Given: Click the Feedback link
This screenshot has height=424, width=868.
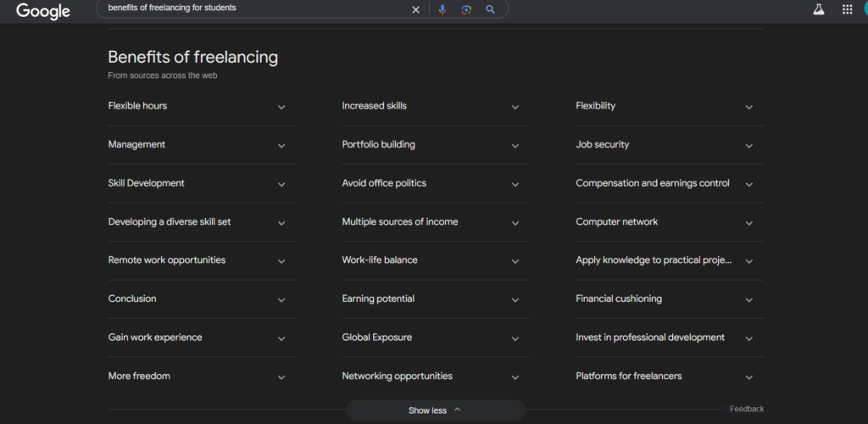Looking at the screenshot, I should pos(747,409).
